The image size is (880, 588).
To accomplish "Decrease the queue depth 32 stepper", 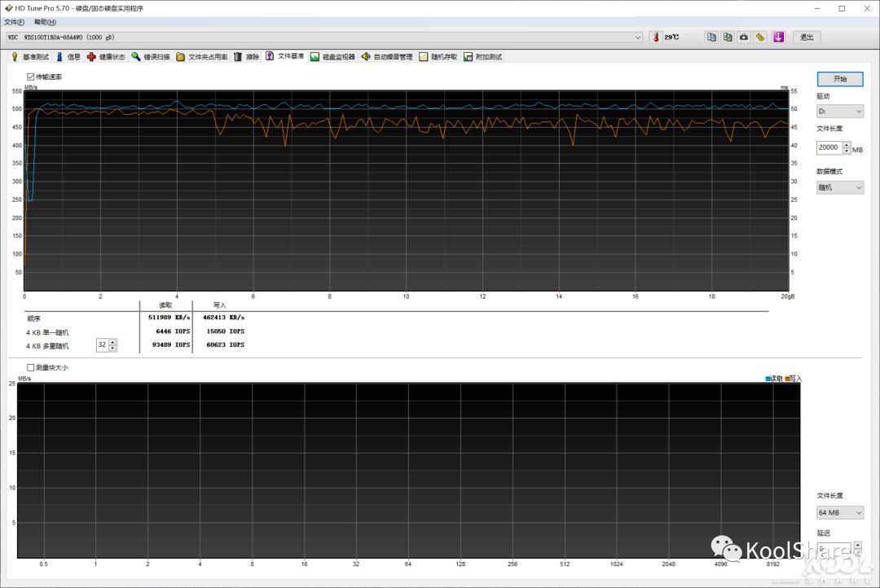I will click(112, 348).
